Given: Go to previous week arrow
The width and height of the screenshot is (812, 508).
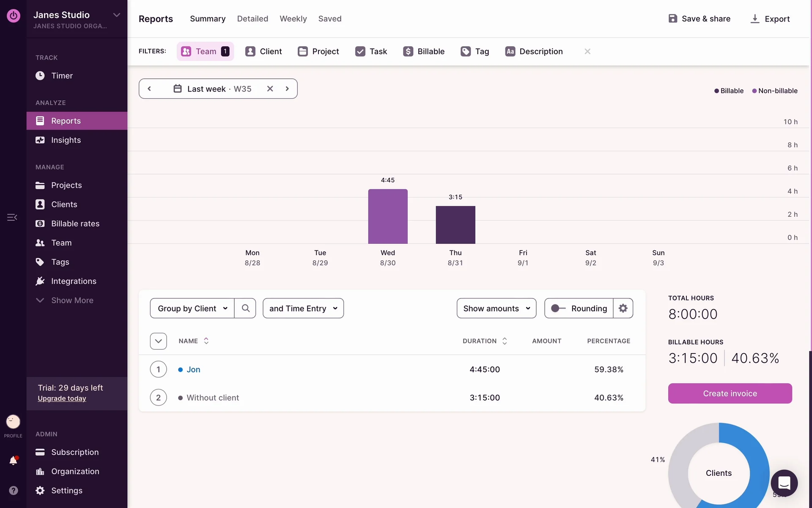Looking at the screenshot, I should [x=149, y=88].
